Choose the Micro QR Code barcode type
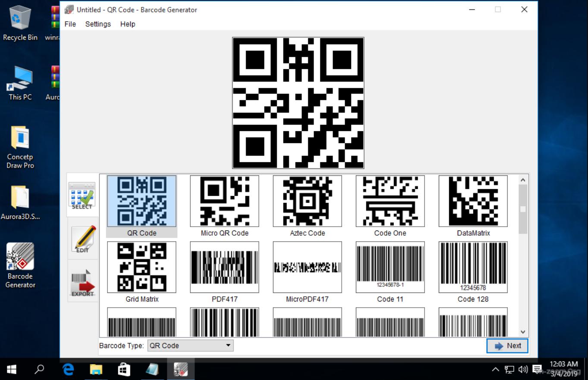 224,201
